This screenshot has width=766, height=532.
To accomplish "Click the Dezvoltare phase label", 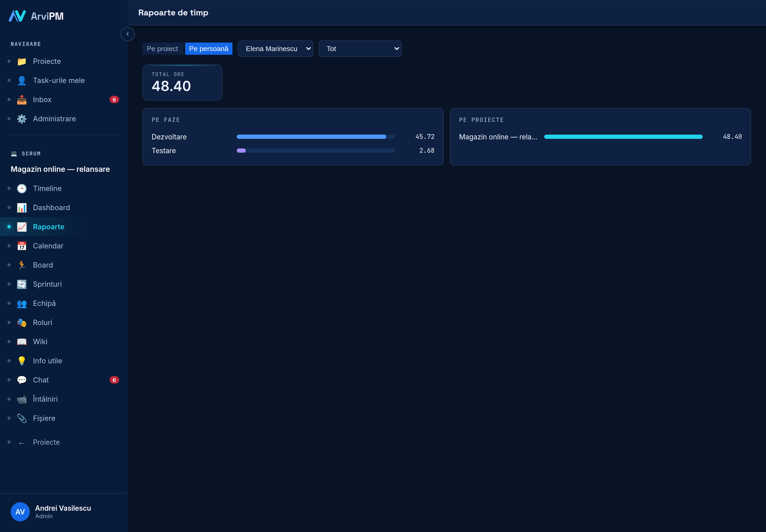I will point(169,137).
